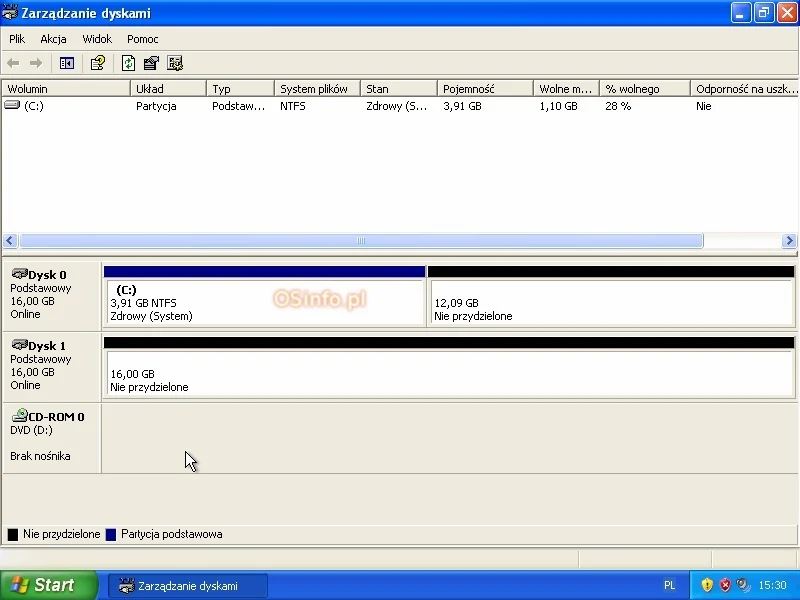Click the horizontal scrollbar right arrow

[789, 241]
